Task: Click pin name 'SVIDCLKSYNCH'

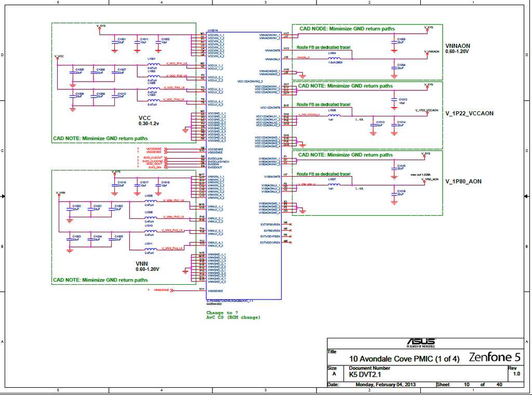Action: click(219, 162)
